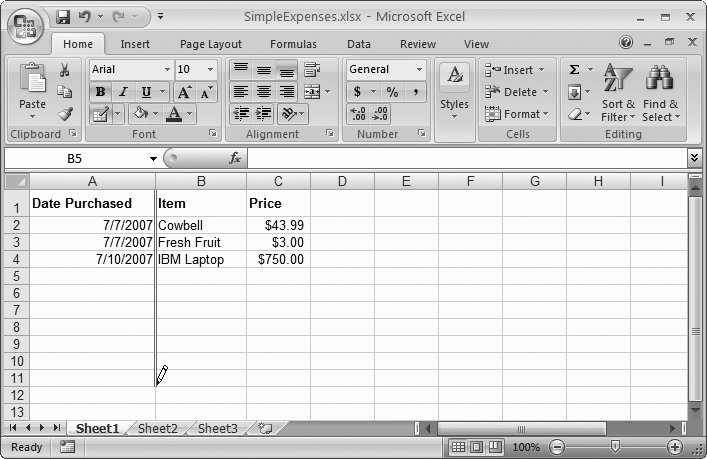This screenshot has width=707, height=459.
Task: Open Excel Help question mark
Action: [x=626, y=42]
